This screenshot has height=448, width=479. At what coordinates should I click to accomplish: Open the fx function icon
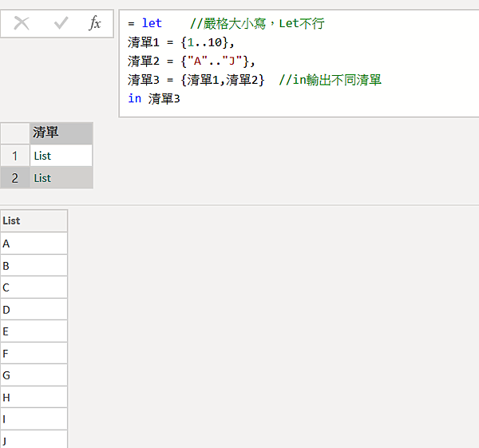coord(95,23)
